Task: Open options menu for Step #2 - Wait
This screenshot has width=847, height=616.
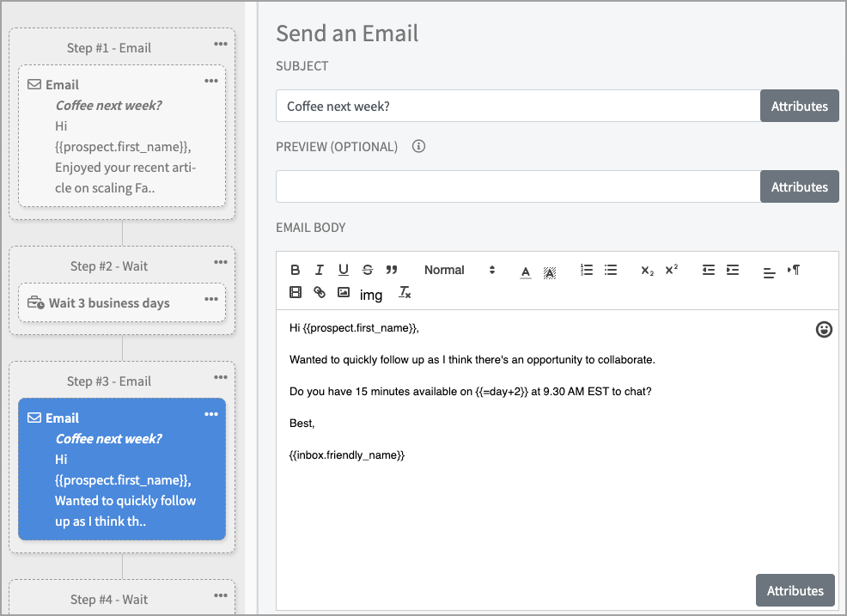Action: tap(222, 262)
